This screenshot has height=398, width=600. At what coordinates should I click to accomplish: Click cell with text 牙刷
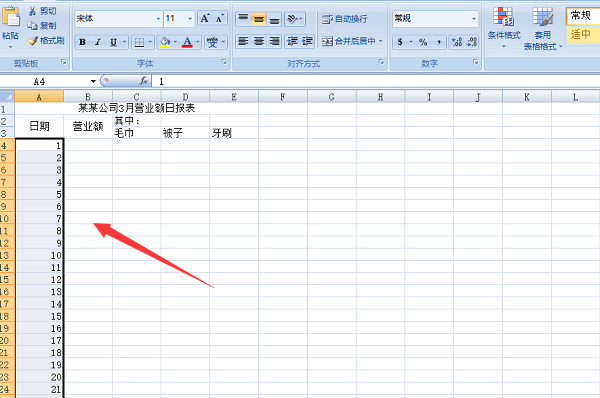click(234, 133)
